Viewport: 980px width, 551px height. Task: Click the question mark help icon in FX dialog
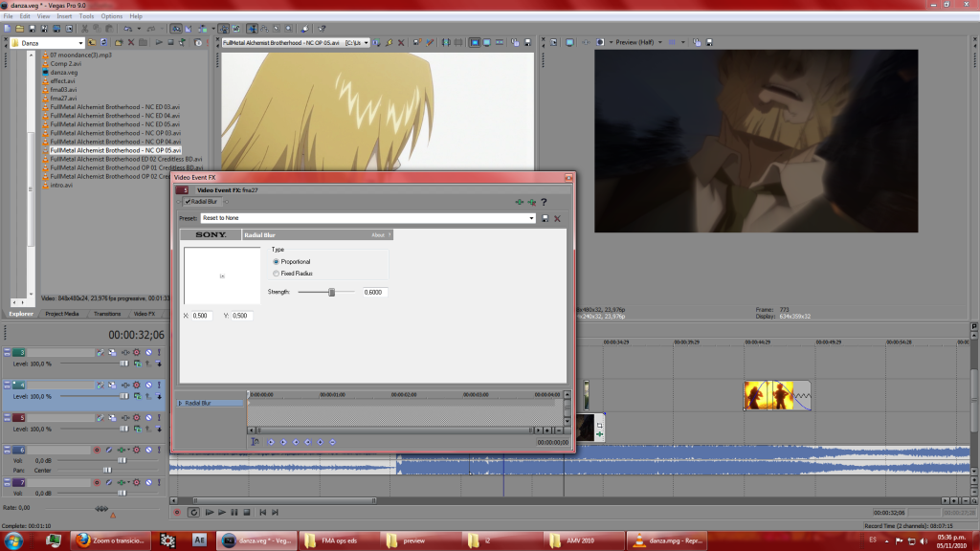click(x=544, y=203)
